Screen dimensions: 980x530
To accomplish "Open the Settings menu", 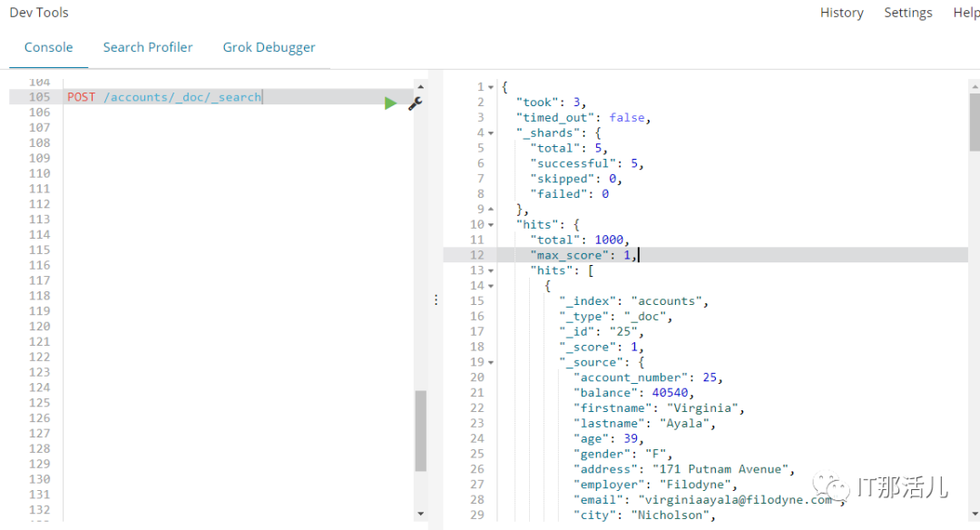I will 908,13.
